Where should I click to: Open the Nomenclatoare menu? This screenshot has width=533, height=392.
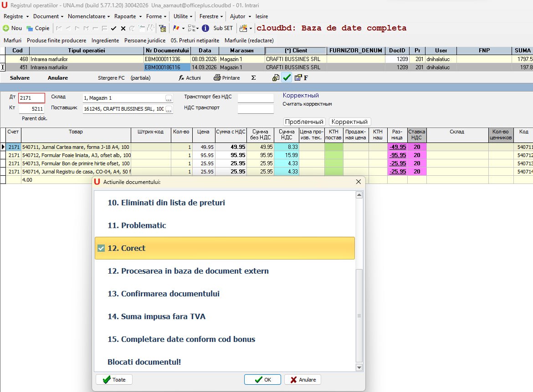89,16
